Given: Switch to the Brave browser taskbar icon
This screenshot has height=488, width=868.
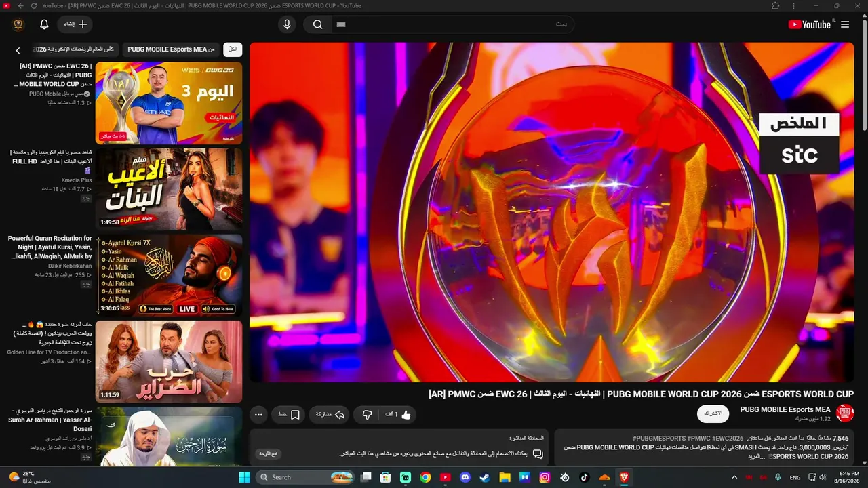Looking at the screenshot, I should (624, 477).
